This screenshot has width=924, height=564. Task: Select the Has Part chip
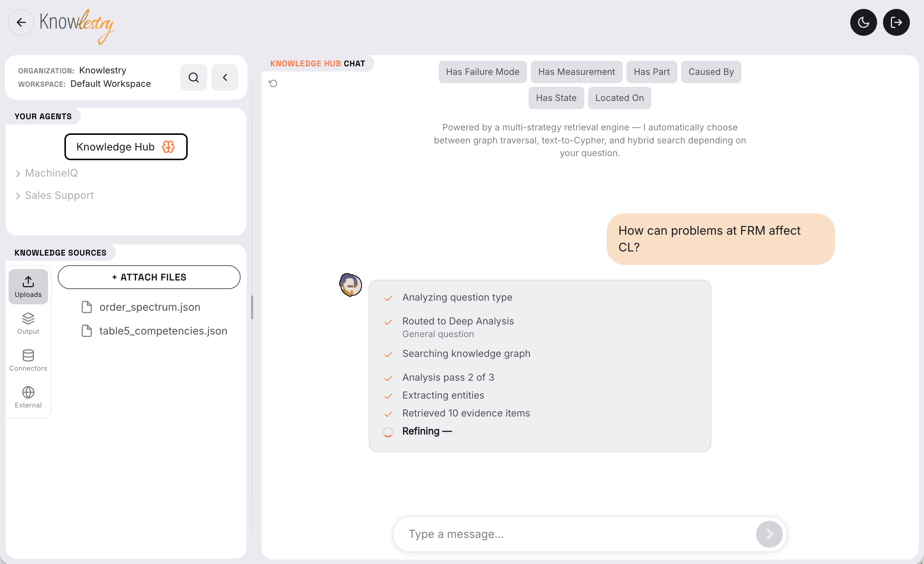[x=652, y=72]
